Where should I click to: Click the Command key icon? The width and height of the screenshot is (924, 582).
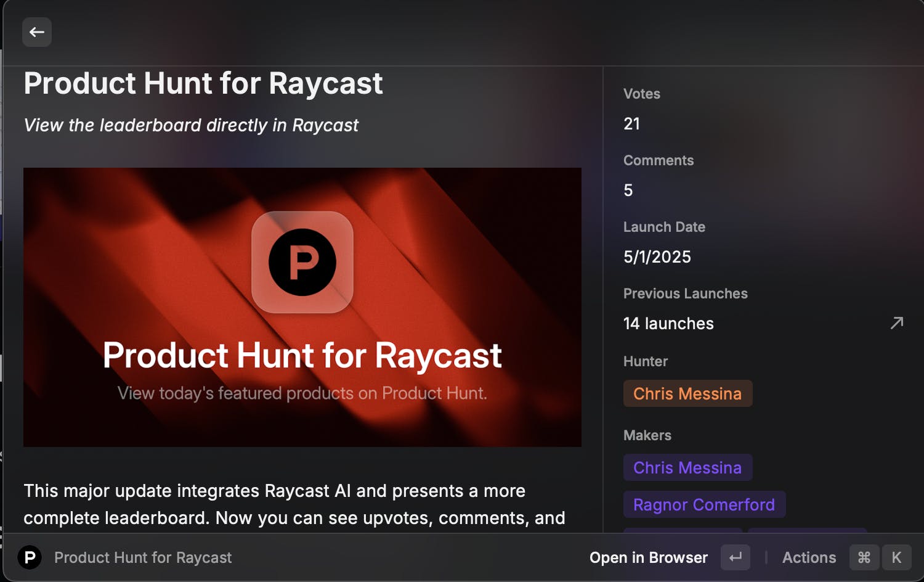click(x=864, y=557)
